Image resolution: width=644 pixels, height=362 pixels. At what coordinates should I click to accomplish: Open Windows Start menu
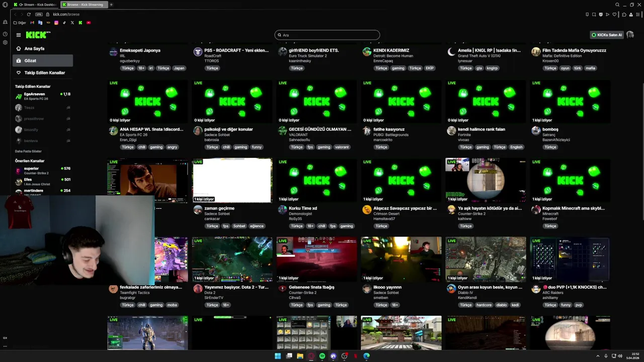click(x=278, y=356)
